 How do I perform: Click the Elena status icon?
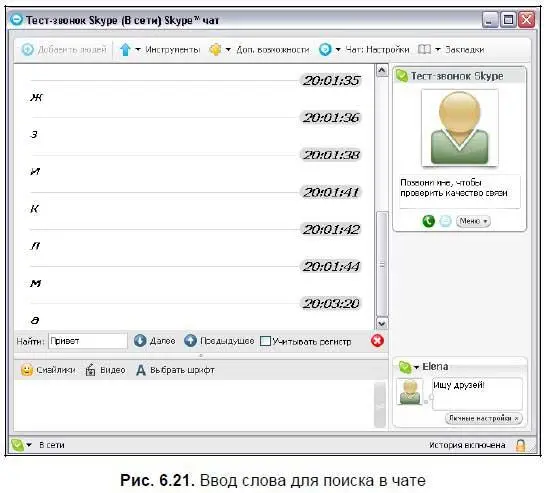pos(405,367)
